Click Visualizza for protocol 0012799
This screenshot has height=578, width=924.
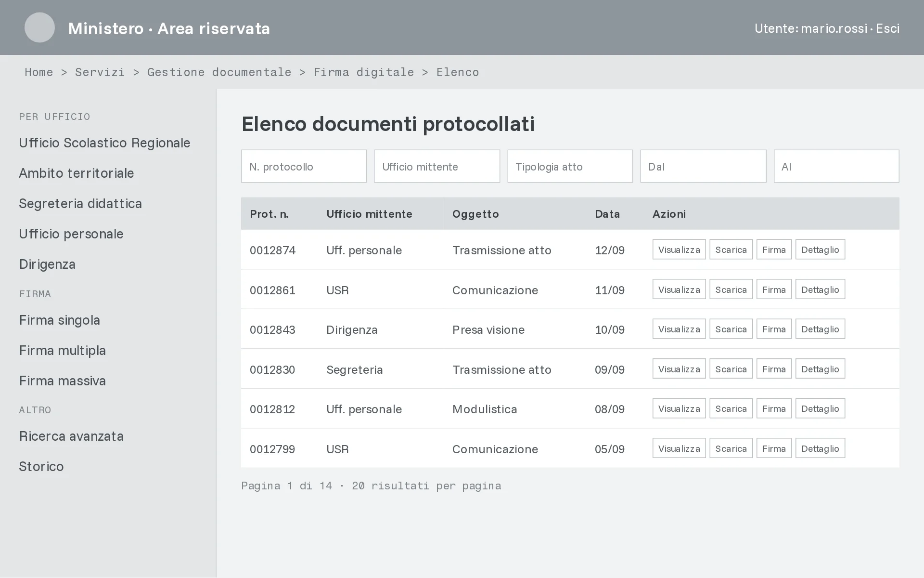pos(679,448)
